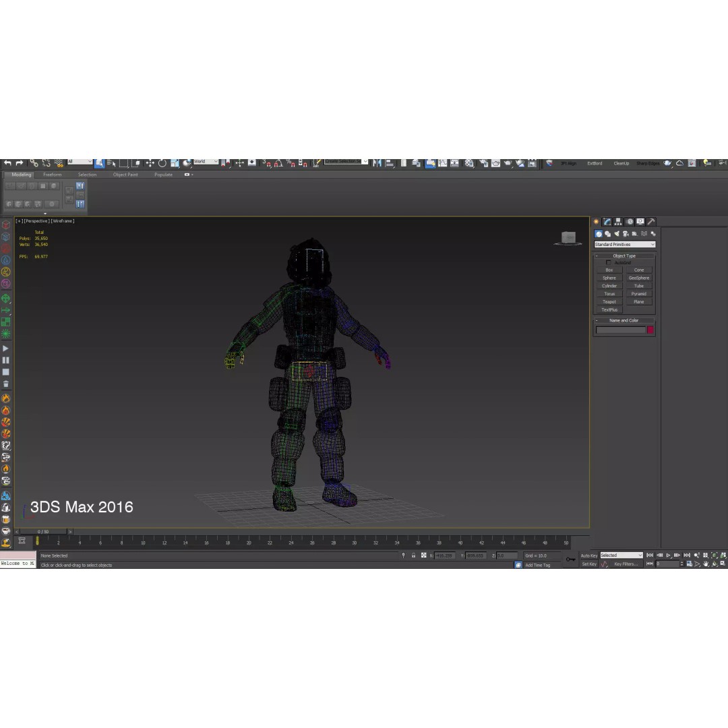Open the Hierarchy panel tab
The image size is (728, 728).
(618, 222)
